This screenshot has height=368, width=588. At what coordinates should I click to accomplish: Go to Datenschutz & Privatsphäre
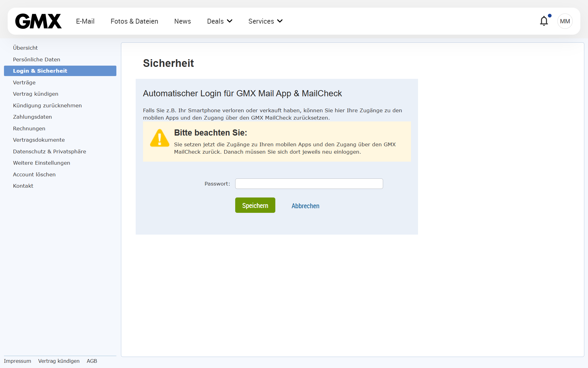coord(50,151)
